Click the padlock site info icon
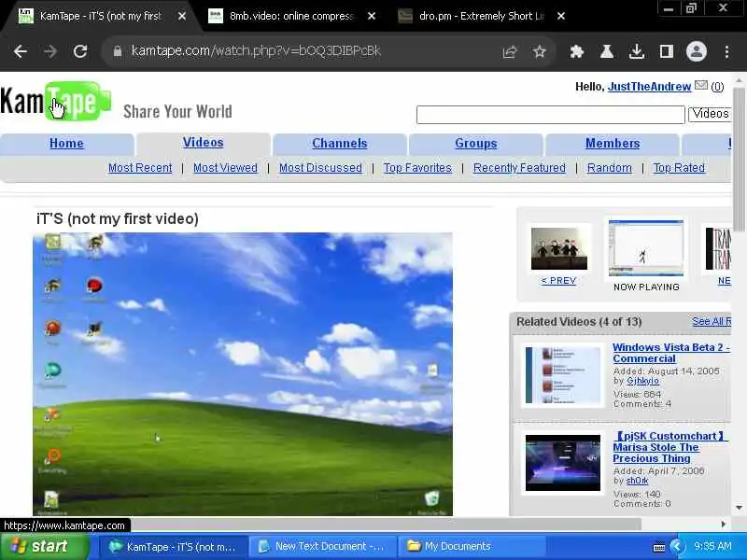The height and width of the screenshot is (560, 747). click(x=118, y=51)
